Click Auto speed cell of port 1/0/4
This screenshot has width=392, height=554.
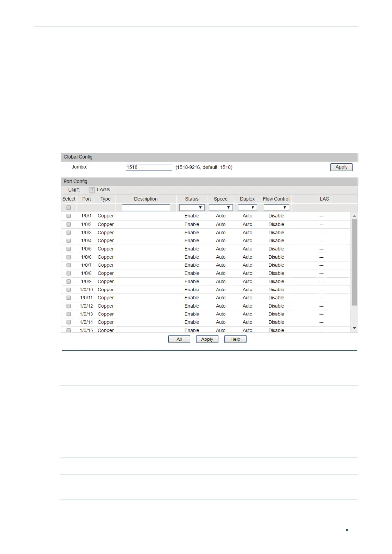[x=221, y=241]
